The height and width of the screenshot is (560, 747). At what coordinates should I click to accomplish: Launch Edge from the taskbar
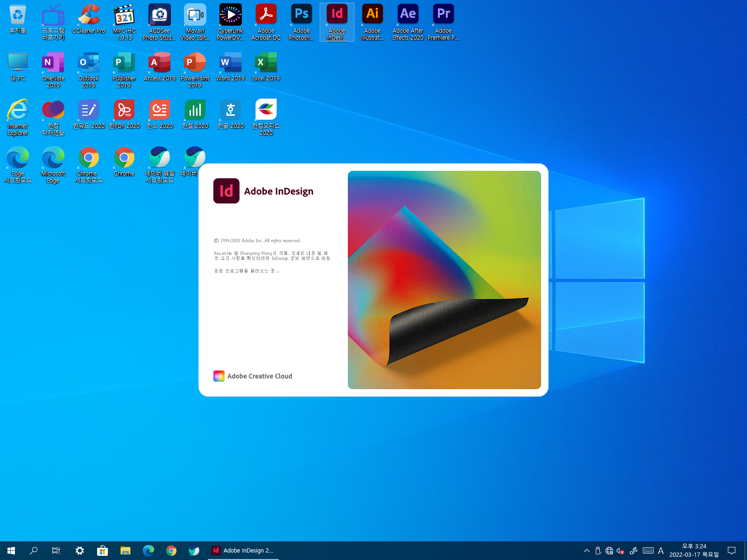coord(148,551)
